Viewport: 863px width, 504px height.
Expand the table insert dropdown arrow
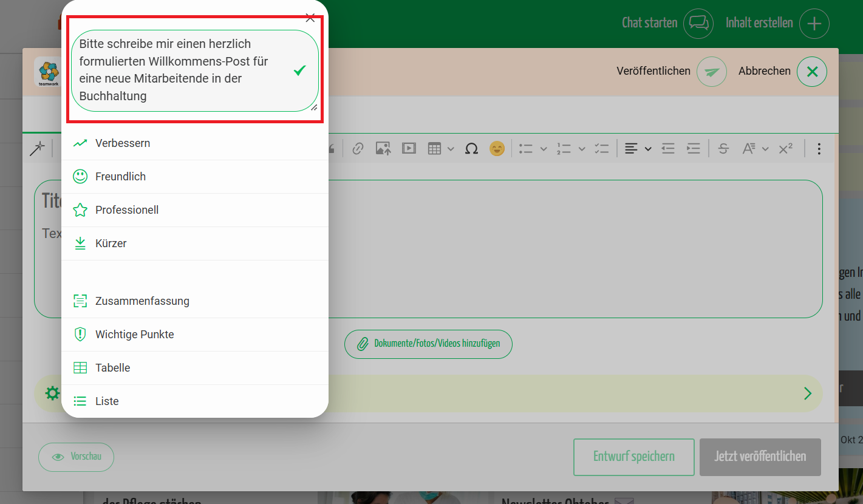[x=451, y=149]
